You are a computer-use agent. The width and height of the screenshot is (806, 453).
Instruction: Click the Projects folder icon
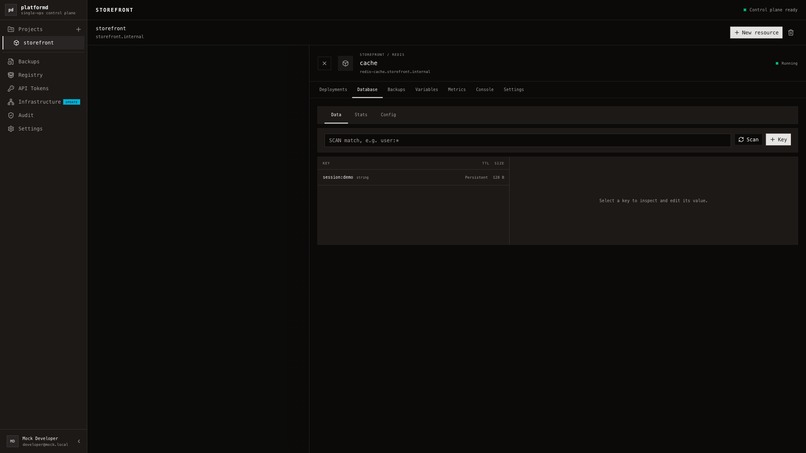pos(11,29)
